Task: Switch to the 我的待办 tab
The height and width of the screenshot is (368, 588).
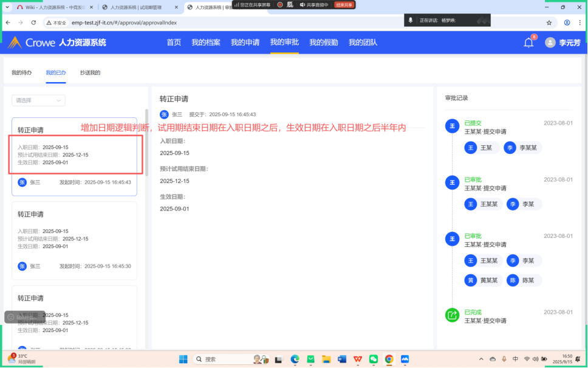Action: (x=22, y=72)
